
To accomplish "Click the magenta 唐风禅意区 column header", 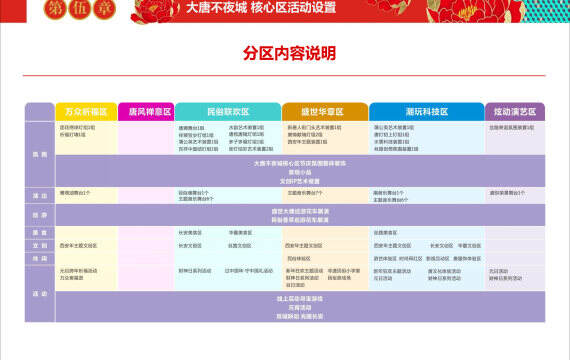I will [x=146, y=112].
